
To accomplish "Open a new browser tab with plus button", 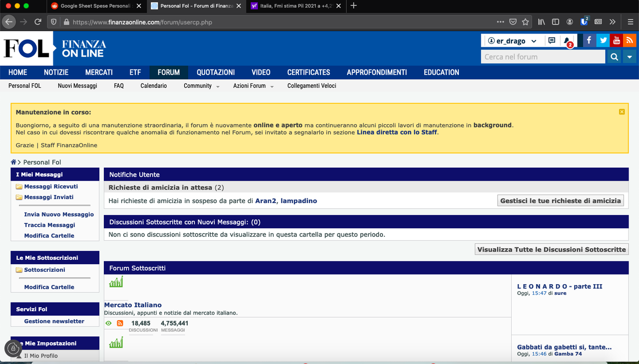I will point(353,5).
